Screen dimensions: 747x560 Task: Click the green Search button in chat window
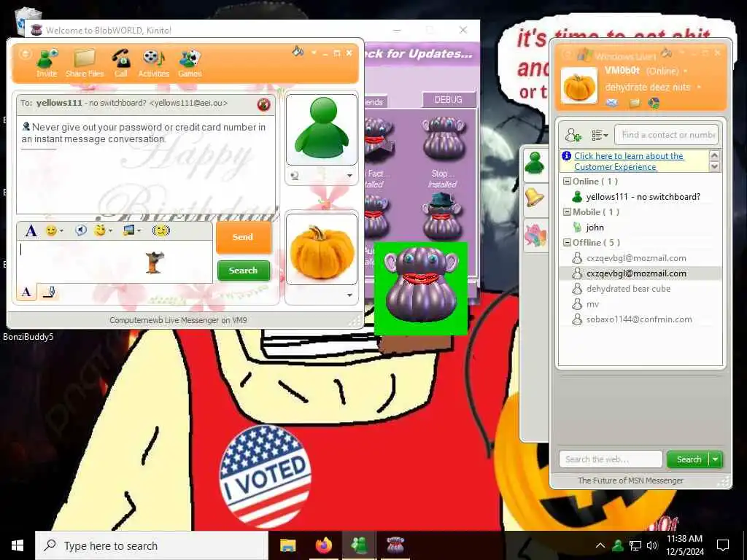tap(244, 271)
